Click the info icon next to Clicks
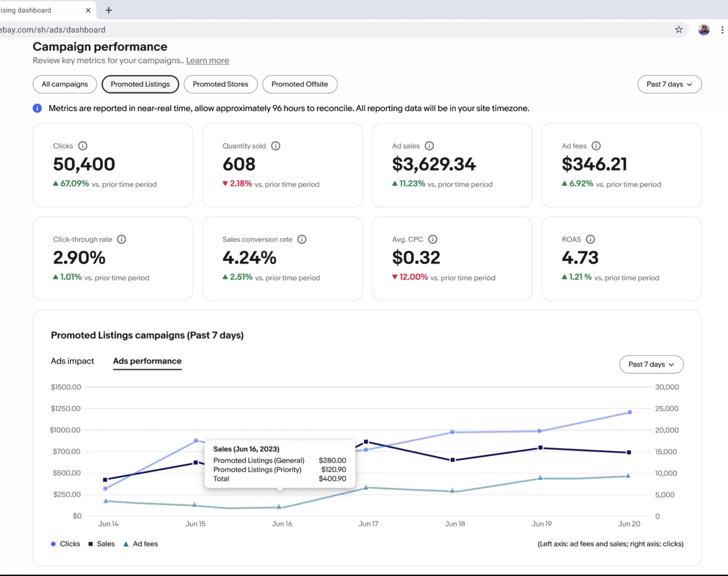728x576 pixels. [83, 146]
